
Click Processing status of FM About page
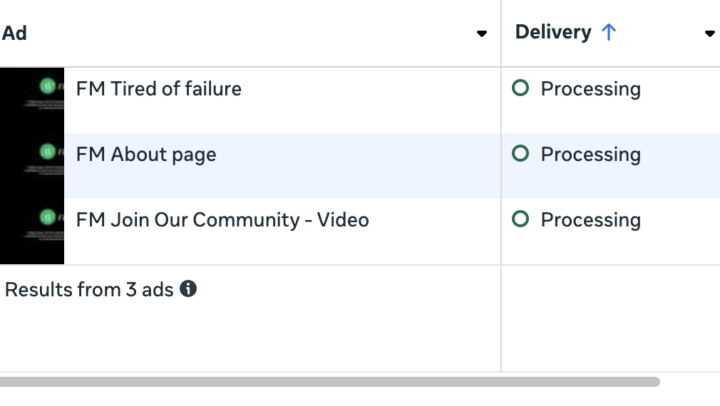[590, 154]
